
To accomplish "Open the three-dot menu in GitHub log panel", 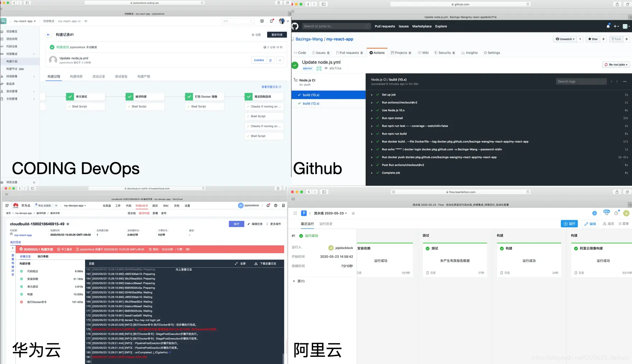I will (x=625, y=82).
